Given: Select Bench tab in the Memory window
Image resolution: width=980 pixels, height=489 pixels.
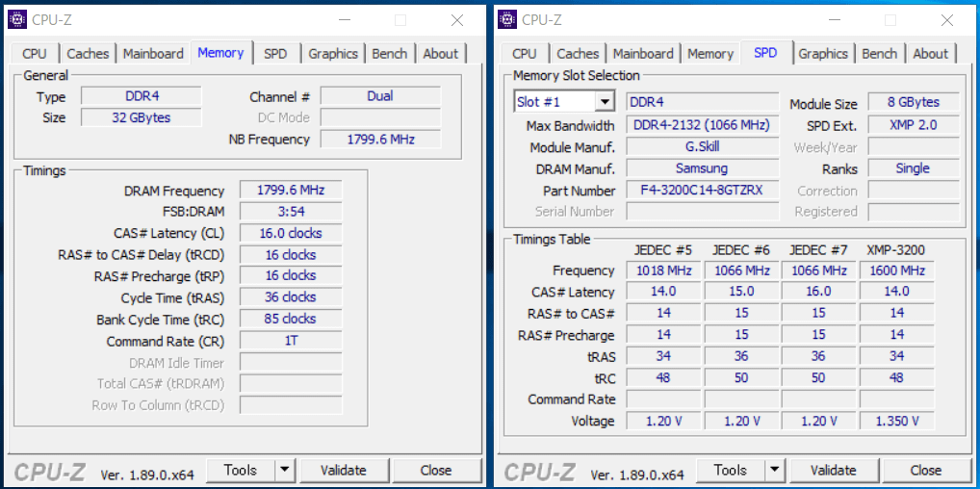Looking at the screenshot, I should click(x=389, y=54).
